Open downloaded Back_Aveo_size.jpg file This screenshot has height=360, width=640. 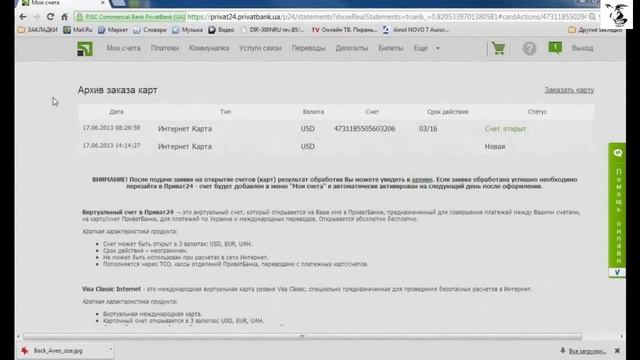[58, 351]
